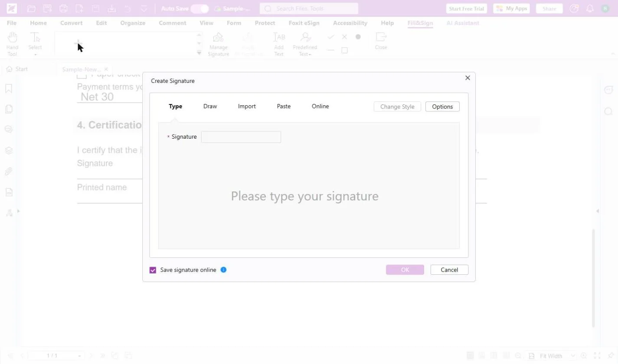Open the Pages panel in left sidebar
Screen dimensions: 618x364
click(9, 109)
